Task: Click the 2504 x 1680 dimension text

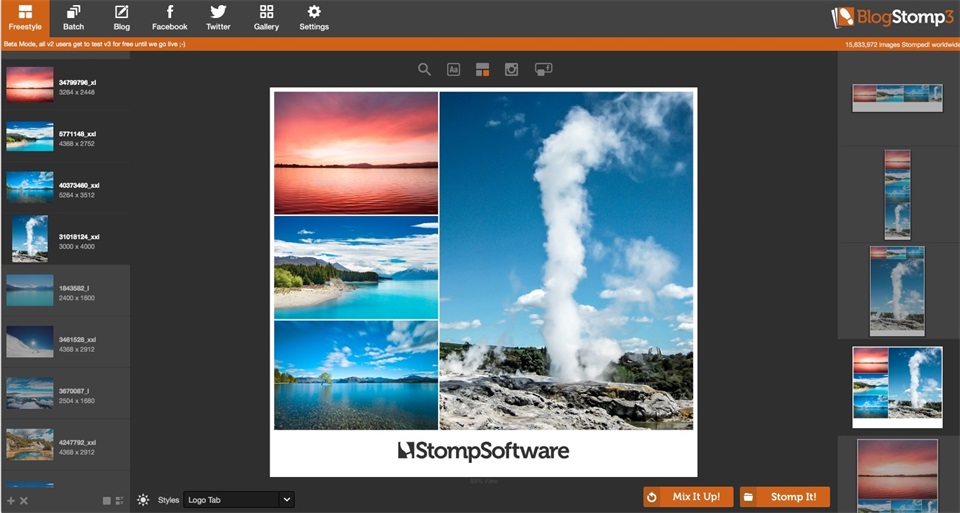Action: pyautogui.click(x=77, y=401)
